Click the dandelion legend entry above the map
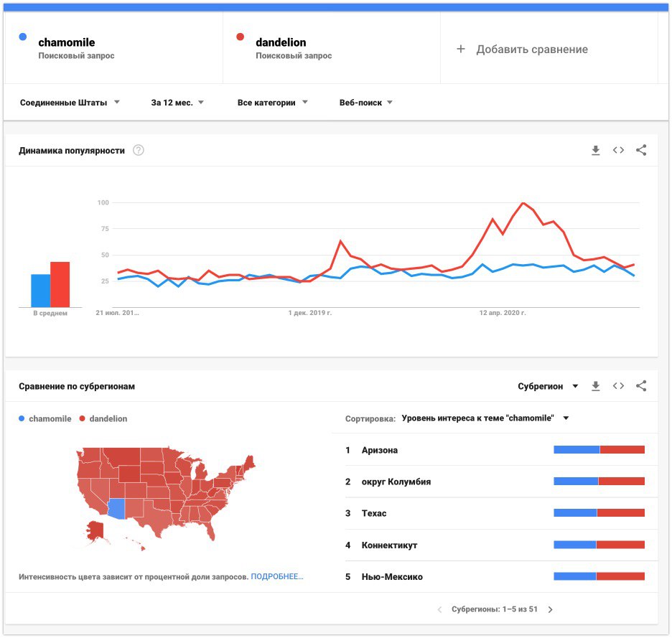Image resolution: width=672 pixels, height=638 pixels. tap(103, 418)
